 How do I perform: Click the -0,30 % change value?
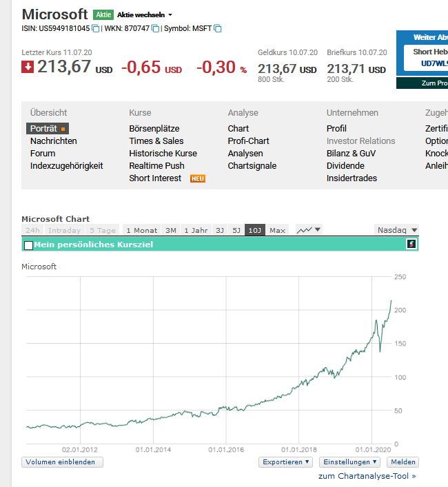pyautogui.click(x=221, y=68)
